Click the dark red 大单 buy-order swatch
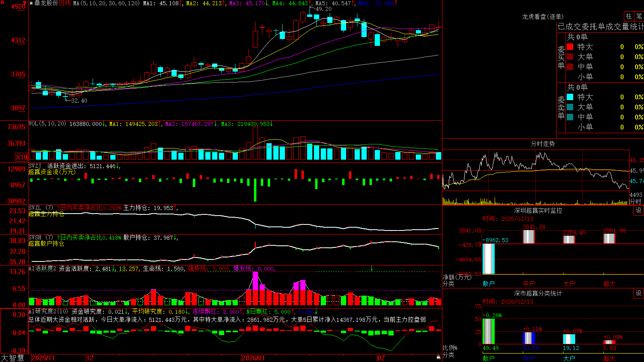The image size is (644, 362). pos(570,57)
